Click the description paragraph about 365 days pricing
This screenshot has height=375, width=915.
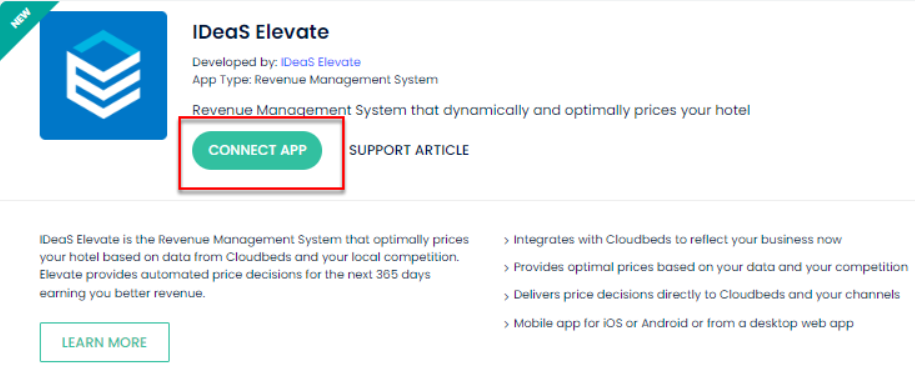[254, 267]
